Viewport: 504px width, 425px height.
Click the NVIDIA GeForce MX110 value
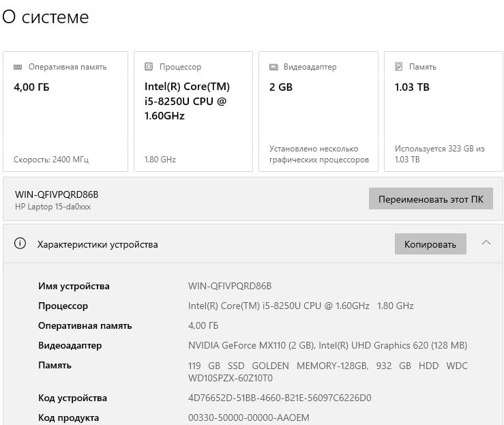[327, 345]
